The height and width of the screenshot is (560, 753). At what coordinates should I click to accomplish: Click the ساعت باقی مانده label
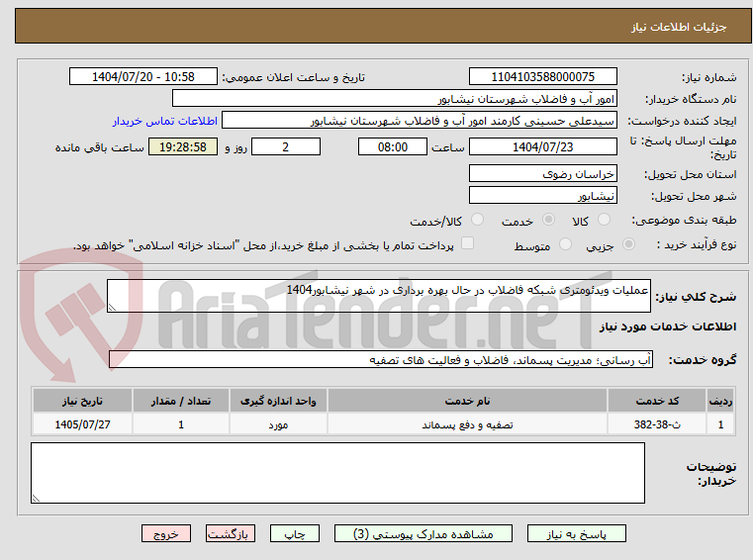pos(99,147)
